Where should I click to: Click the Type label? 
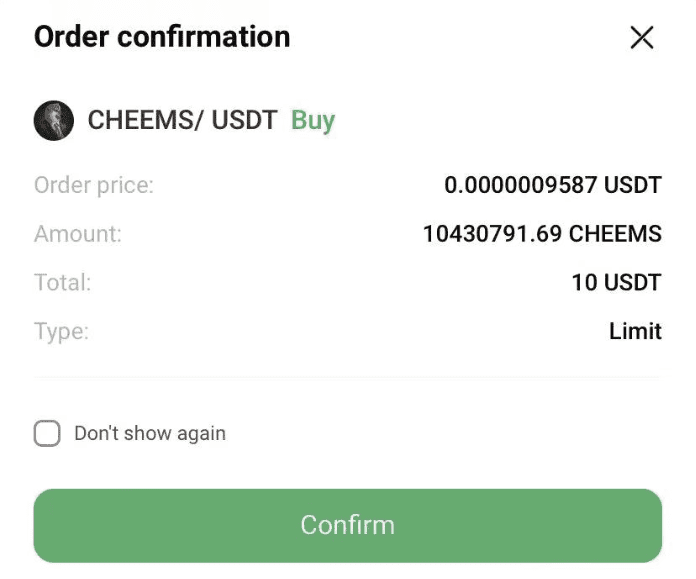61,332
